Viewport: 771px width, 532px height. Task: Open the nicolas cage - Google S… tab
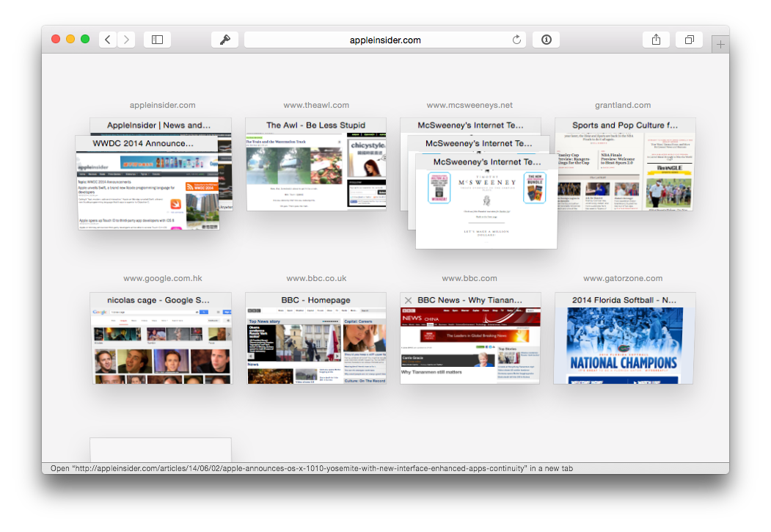(161, 338)
